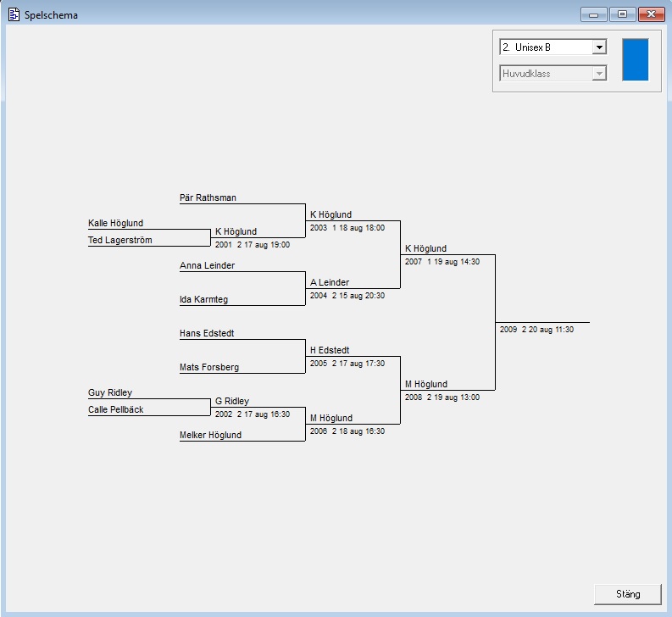Expand the Huvudklass dropdown
Viewport: 672px width, 617px height.
coord(599,74)
